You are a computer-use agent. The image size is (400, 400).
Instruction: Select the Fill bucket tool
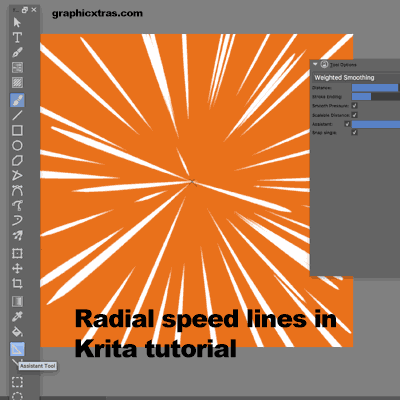coord(17,332)
